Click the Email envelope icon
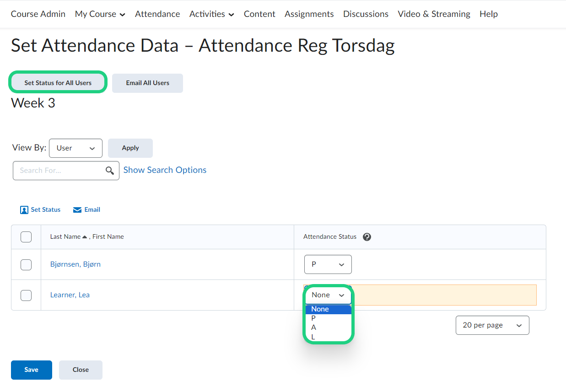 77,210
